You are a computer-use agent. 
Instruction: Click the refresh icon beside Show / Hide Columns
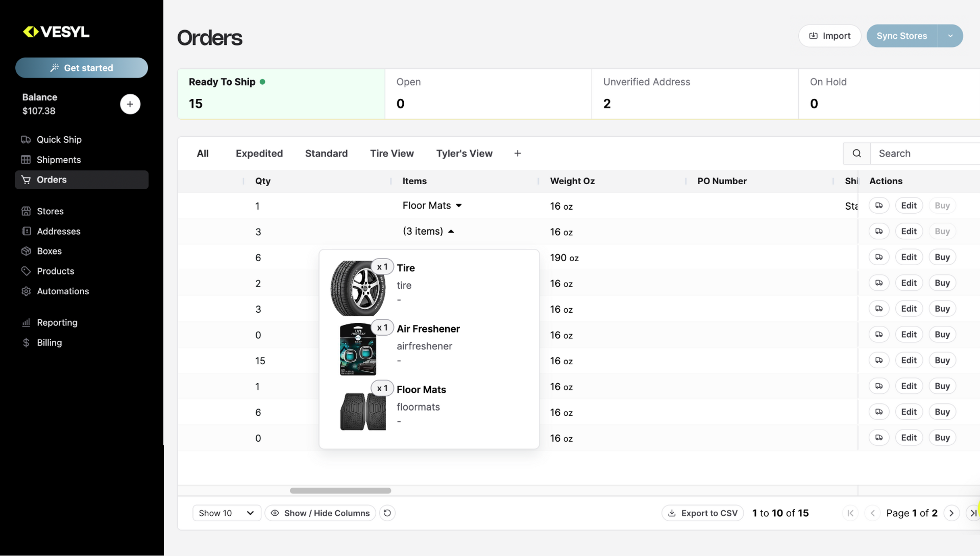pos(387,513)
